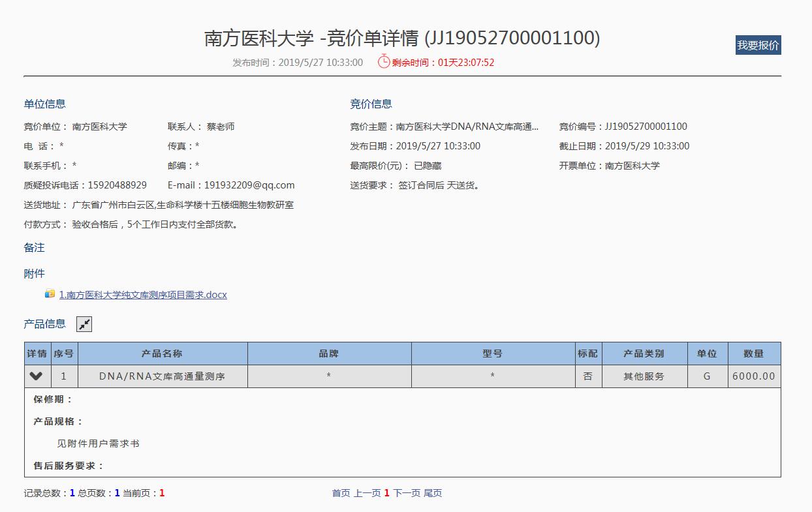
Task: Click the unit cell G
Action: [707, 376]
